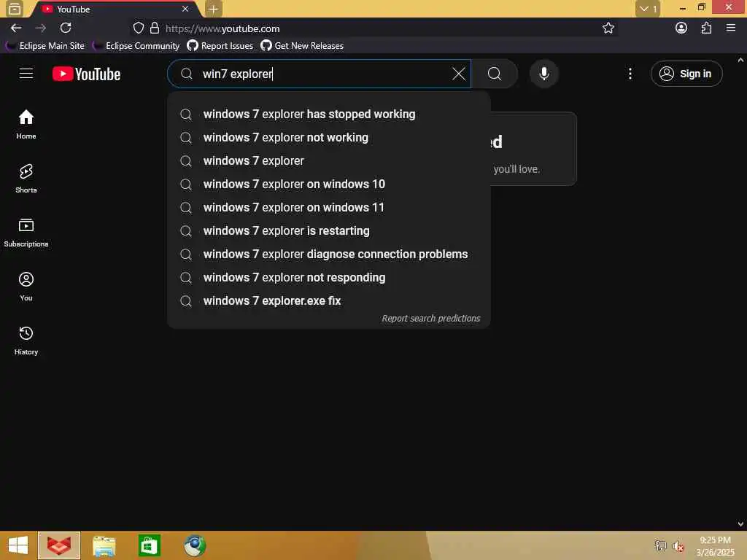The width and height of the screenshot is (747, 560).
Task: Open YouTube settings three-dot menu
Action: point(630,74)
